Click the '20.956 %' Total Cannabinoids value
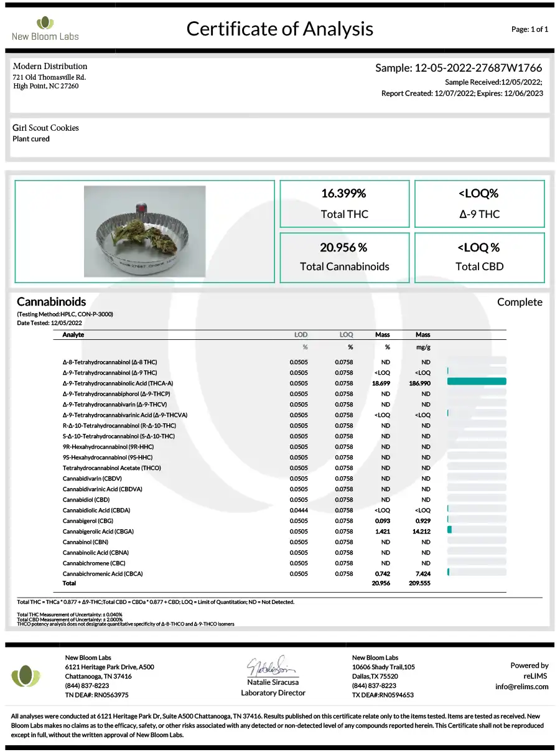Image resolution: width=560 pixels, height=752 pixels. point(343,247)
